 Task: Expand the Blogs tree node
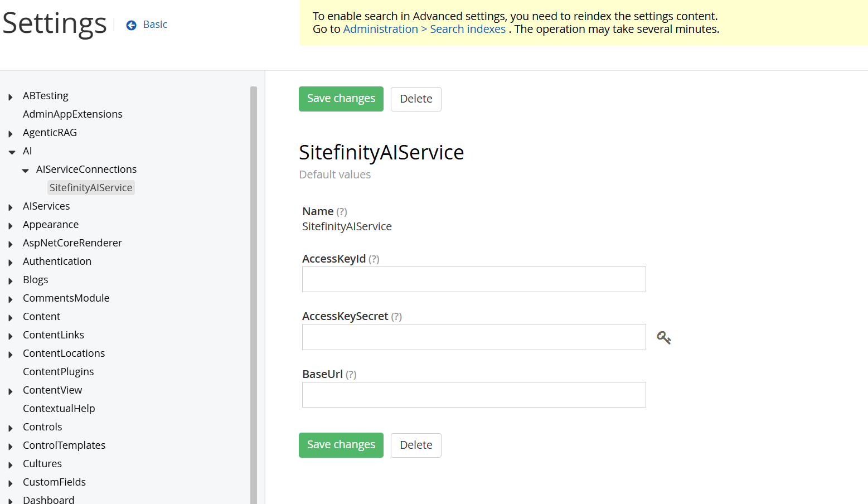[x=11, y=281]
